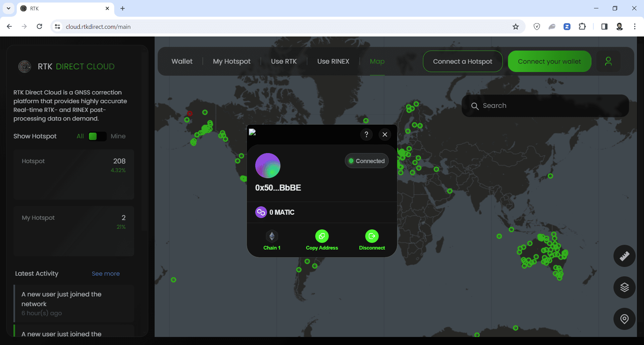
Task: Open first 'new user joined' activity entry
Action: coord(74,303)
